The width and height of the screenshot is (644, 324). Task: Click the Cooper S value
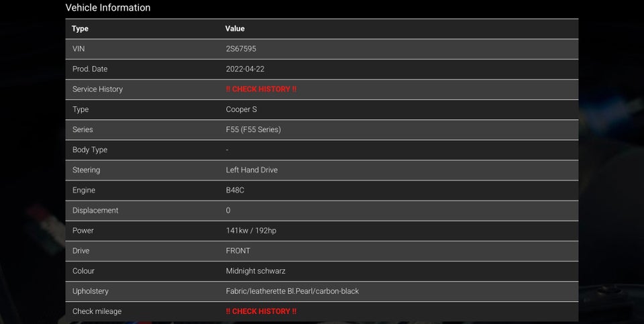point(241,109)
